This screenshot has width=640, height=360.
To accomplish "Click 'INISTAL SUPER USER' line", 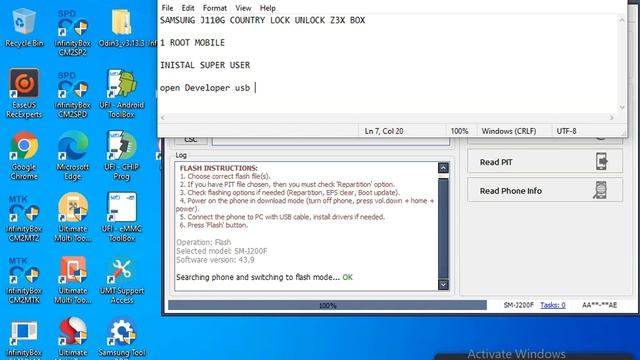I will [205, 65].
